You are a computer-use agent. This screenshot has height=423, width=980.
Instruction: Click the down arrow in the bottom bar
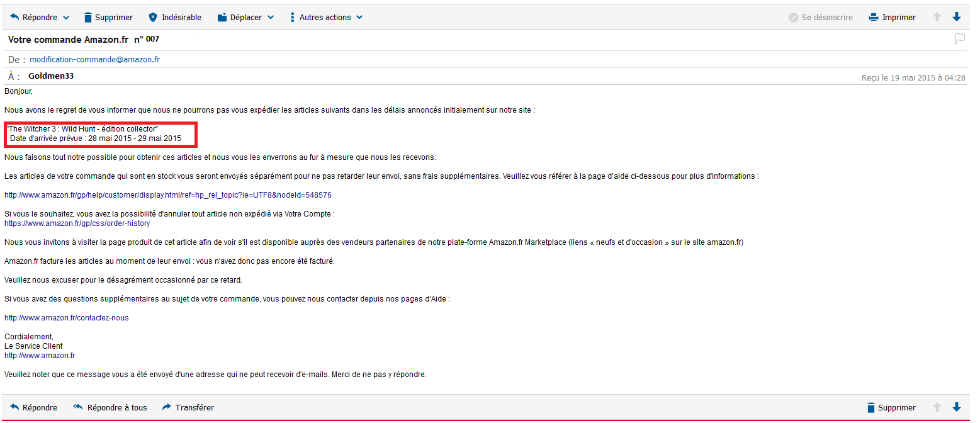pos(957,407)
